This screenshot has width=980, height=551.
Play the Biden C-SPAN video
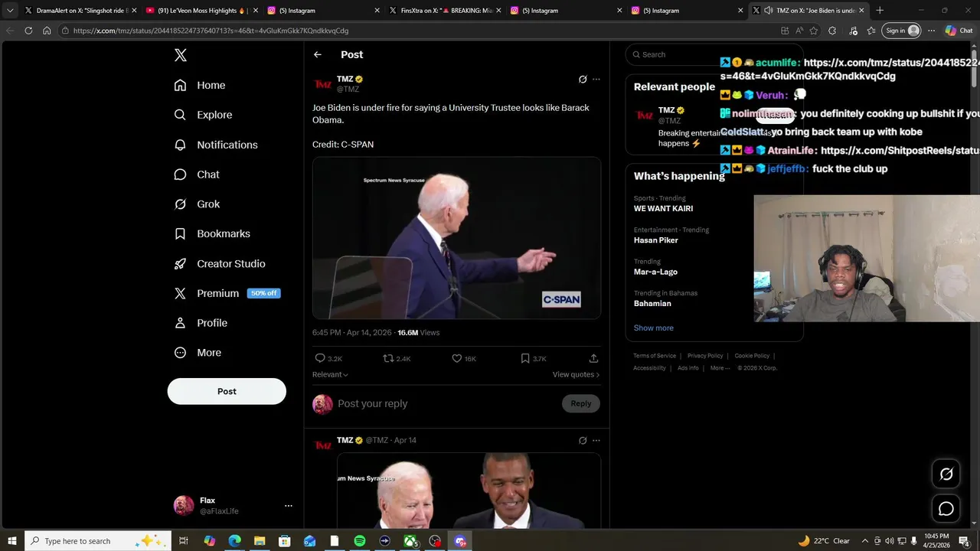pos(456,238)
